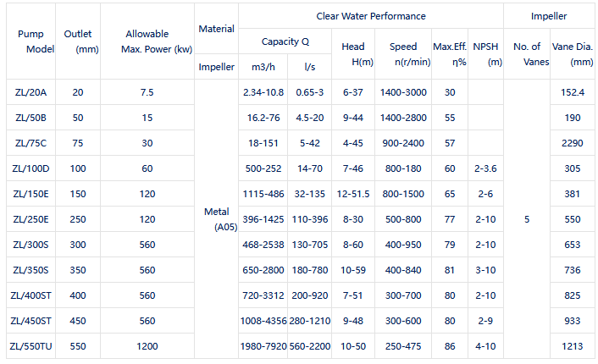This screenshot has height=364, width=598.
Task: Click the 1200 max power value
Action: [x=147, y=346]
